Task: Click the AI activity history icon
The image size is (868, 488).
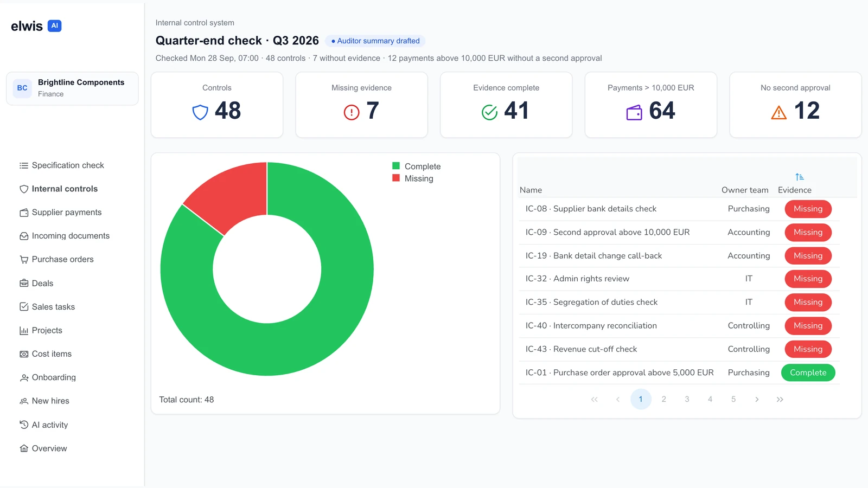Action: pyautogui.click(x=24, y=425)
